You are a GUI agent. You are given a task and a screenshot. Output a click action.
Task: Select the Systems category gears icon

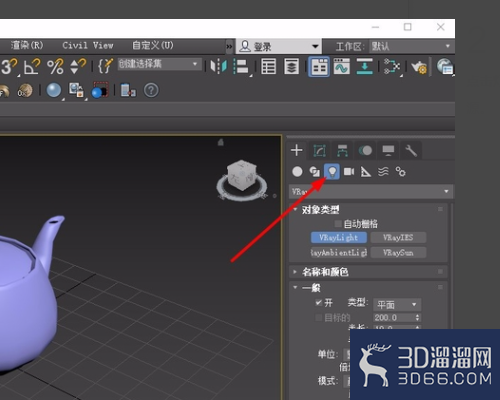(400, 172)
